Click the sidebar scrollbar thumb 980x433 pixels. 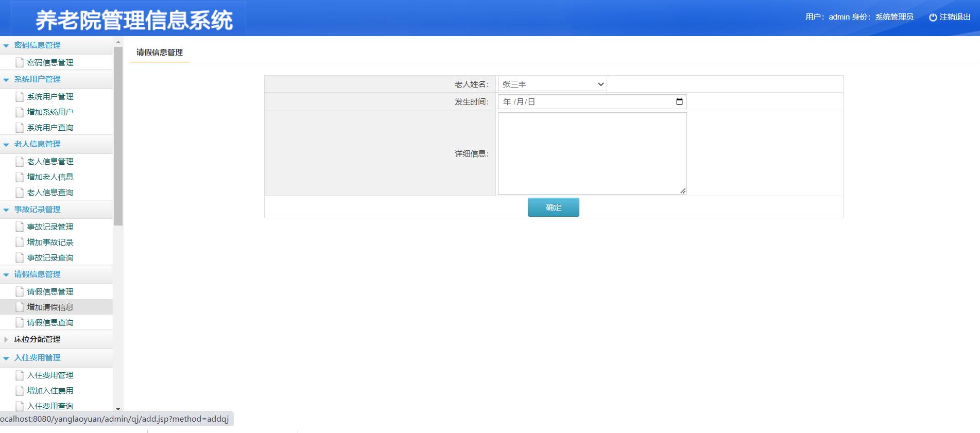[x=118, y=136]
